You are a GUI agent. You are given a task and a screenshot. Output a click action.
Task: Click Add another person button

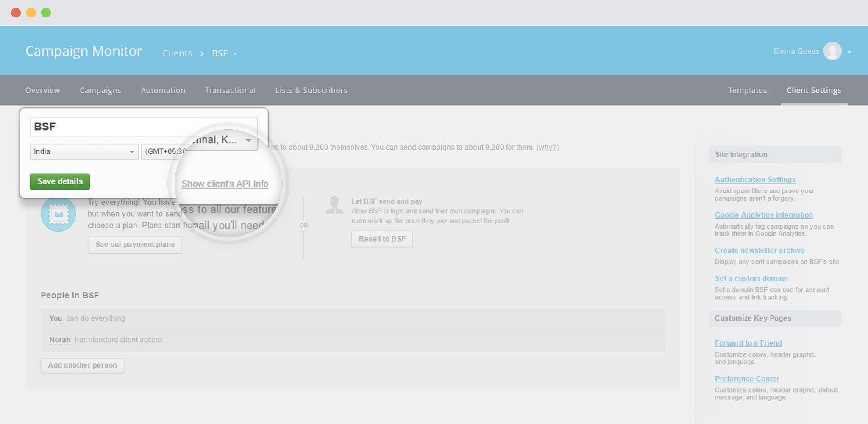[82, 365]
